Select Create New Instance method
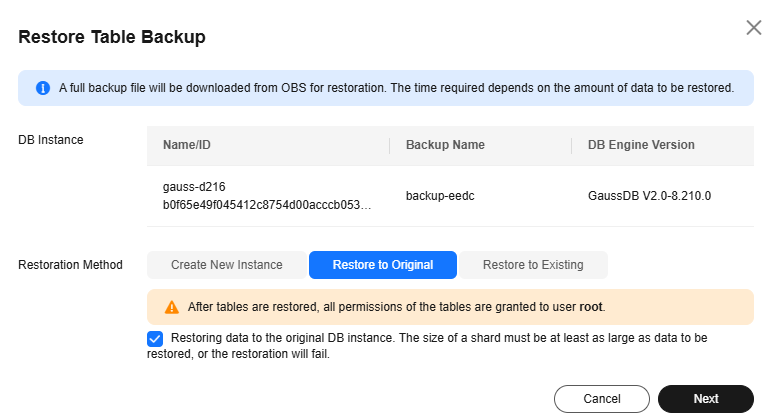The height and width of the screenshot is (420, 772). [226, 265]
